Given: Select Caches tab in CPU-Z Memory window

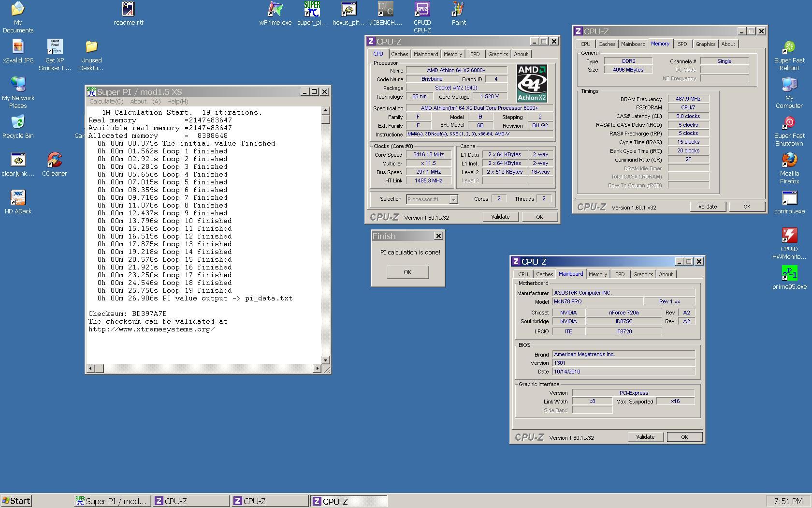Looking at the screenshot, I should tap(607, 44).
